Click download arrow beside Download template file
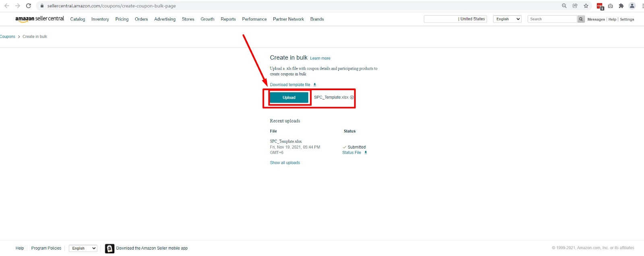Viewport: 644px width, 256px height. 315,85
